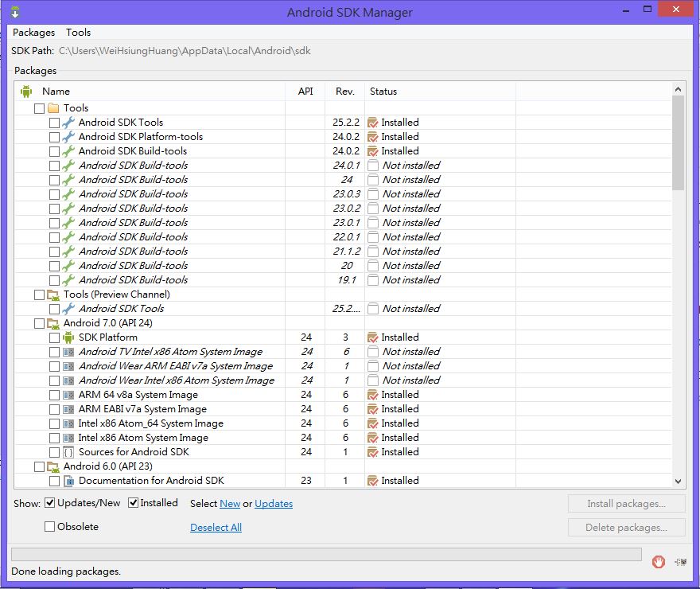Viewport: 700px width, 589px height.
Task: Open the Packages menu
Action: point(34,32)
